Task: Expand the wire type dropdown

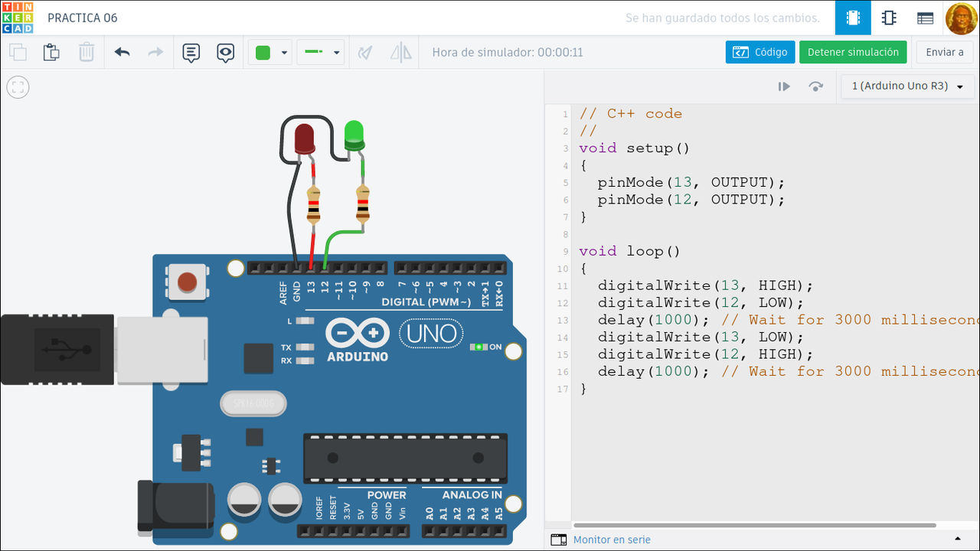Action: coord(336,53)
